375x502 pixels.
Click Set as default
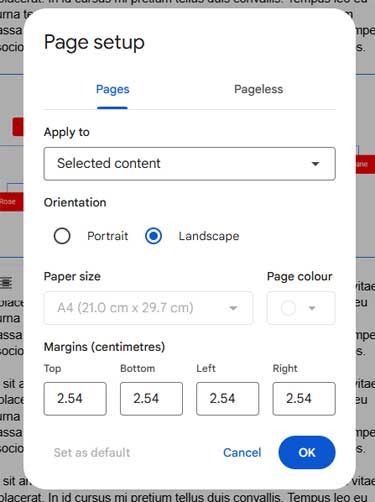coord(92,453)
